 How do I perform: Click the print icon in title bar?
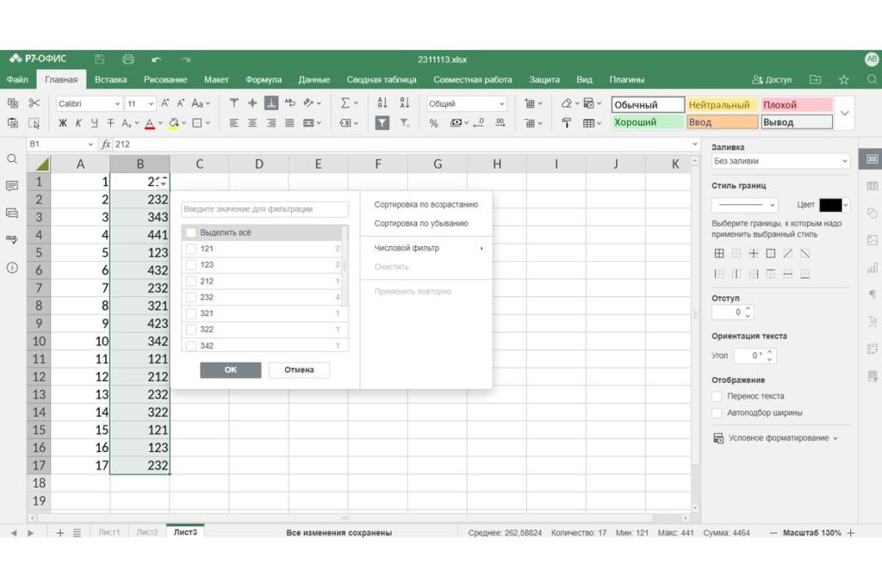click(128, 59)
